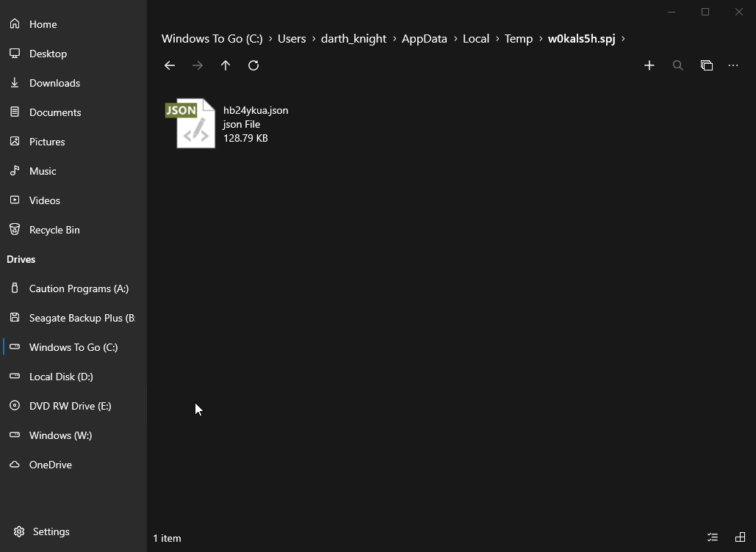756x552 pixels.
Task: Select Caution Programs (A:) drive
Action: (x=73, y=288)
